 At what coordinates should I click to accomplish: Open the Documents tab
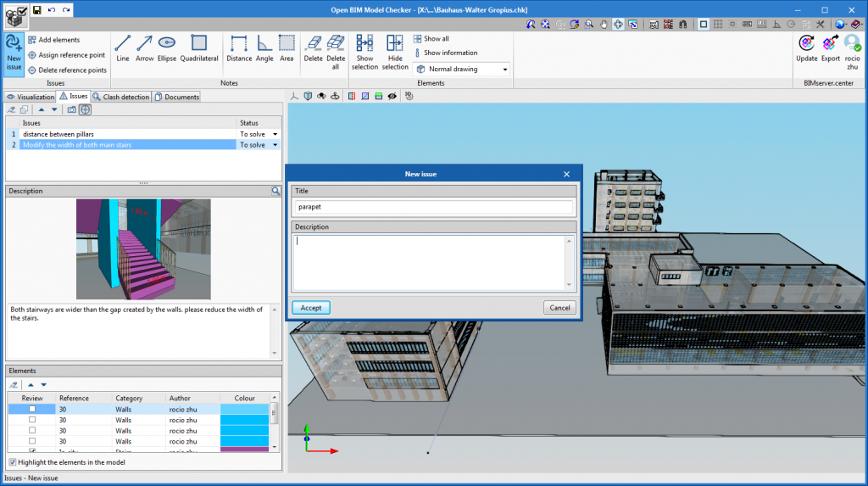176,97
